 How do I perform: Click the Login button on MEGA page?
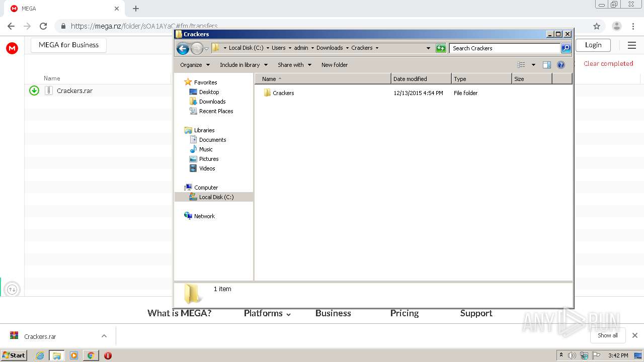[593, 45]
